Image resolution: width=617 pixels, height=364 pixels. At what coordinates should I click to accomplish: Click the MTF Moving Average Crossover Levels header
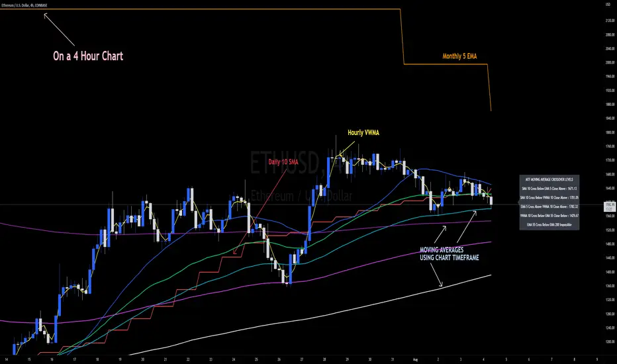pos(549,179)
